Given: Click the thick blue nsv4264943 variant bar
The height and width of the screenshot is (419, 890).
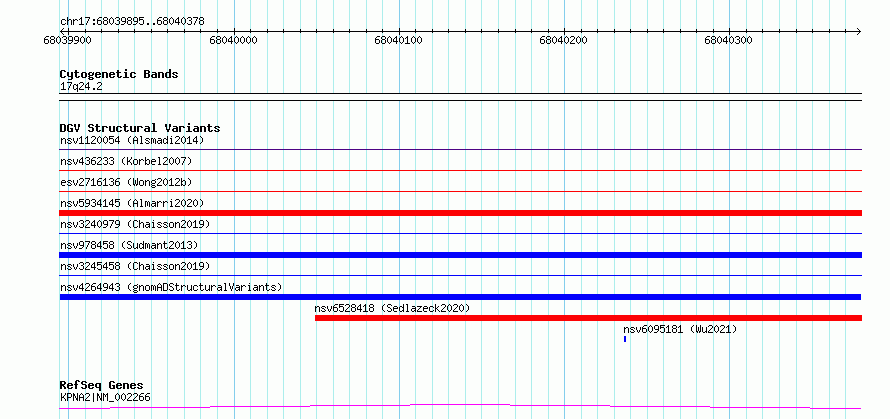Looking at the screenshot, I should coord(460,297).
